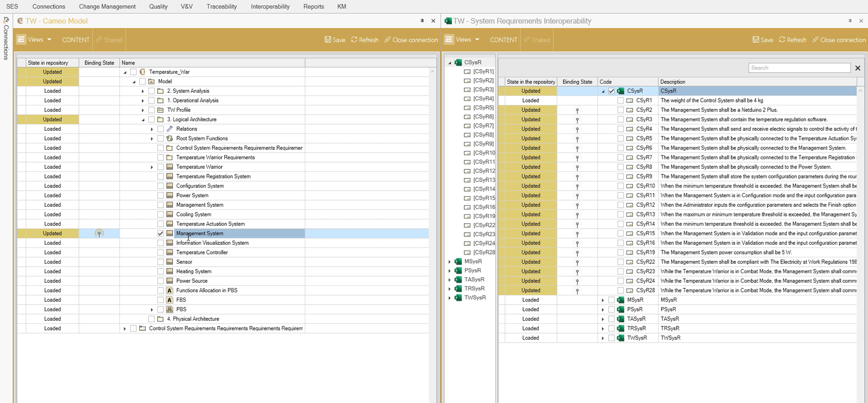The width and height of the screenshot is (868, 403).
Task: Expand the TASysR row in table
Action: tap(603, 319)
